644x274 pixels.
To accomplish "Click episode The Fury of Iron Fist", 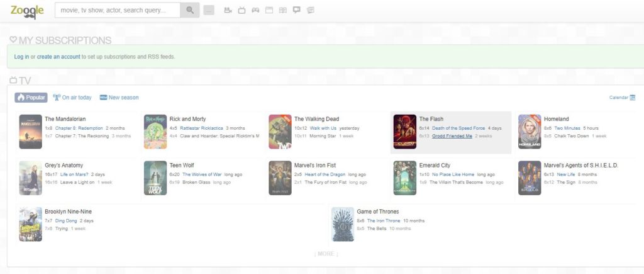I will pyautogui.click(x=326, y=182).
